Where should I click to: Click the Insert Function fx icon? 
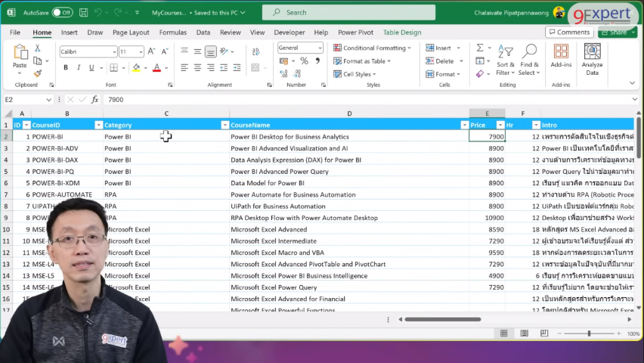point(94,100)
